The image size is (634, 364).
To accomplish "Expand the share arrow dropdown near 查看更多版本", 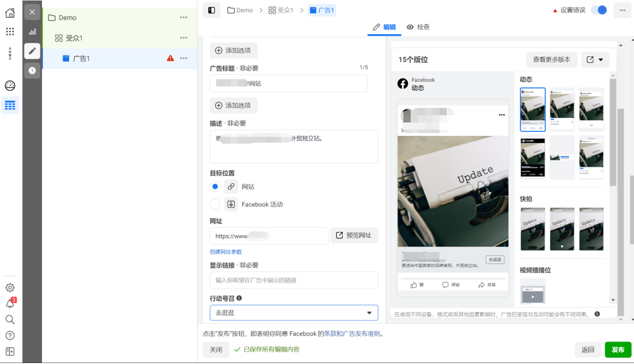I will click(601, 59).
